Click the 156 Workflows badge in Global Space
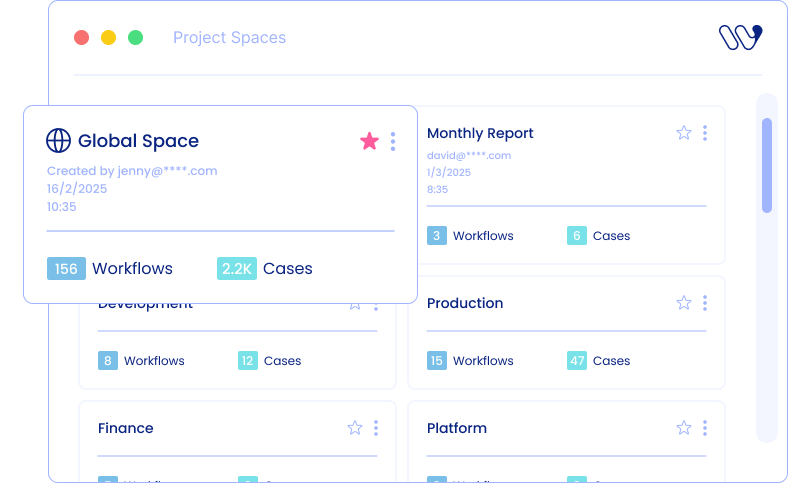Screen dimensions: 810x486 (66, 268)
